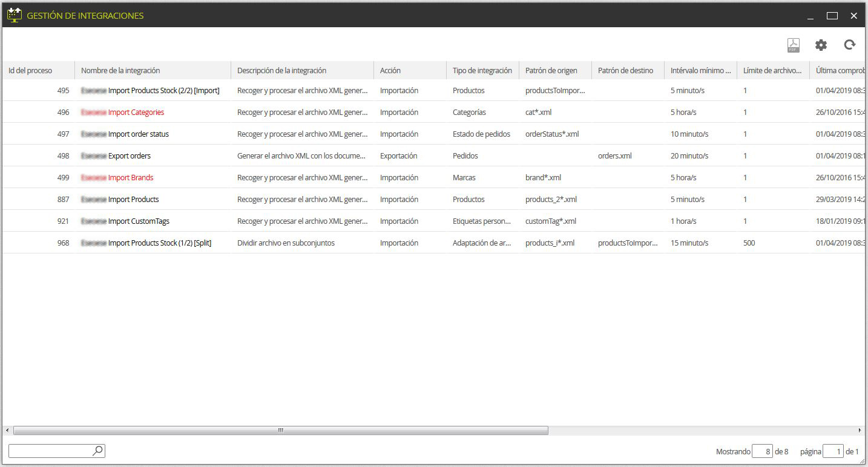868x467 pixels.
Task: Sort by Patrón de origen column
Action: pos(555,70)
